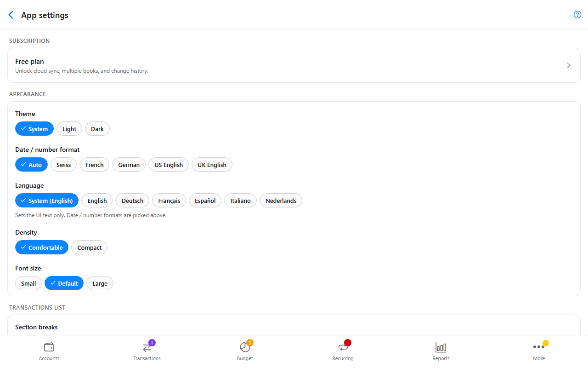Set language to Deutsch

[x=132, y=201]
